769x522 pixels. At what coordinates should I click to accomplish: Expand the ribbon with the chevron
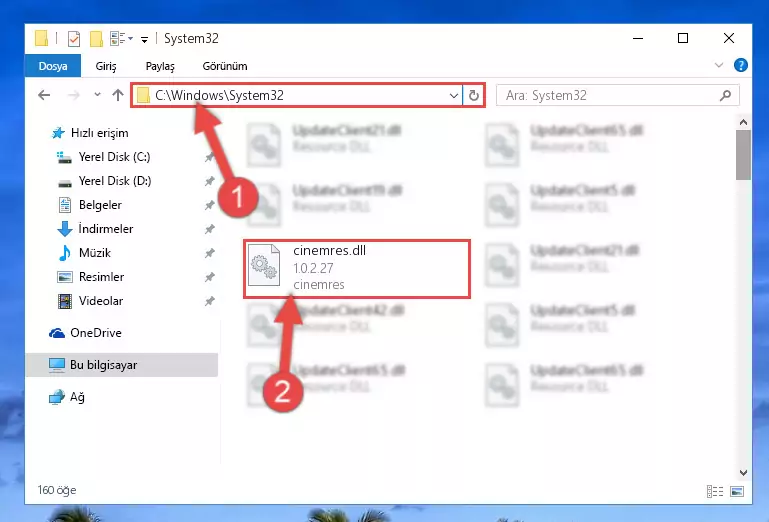(719, 65)
